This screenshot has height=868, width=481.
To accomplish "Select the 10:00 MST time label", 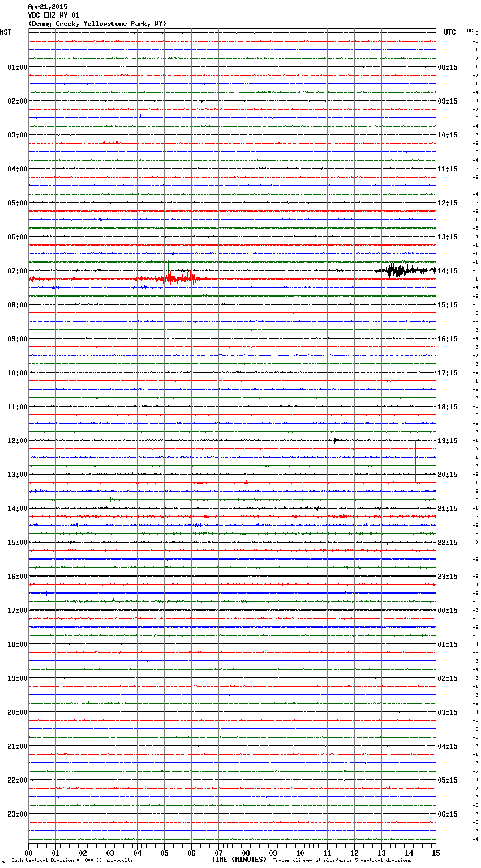I will (x=18, y=373).
